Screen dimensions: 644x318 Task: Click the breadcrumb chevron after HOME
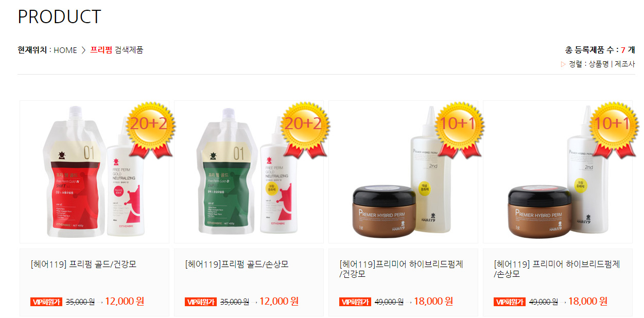pyautogui.click(x=83, y=50)
